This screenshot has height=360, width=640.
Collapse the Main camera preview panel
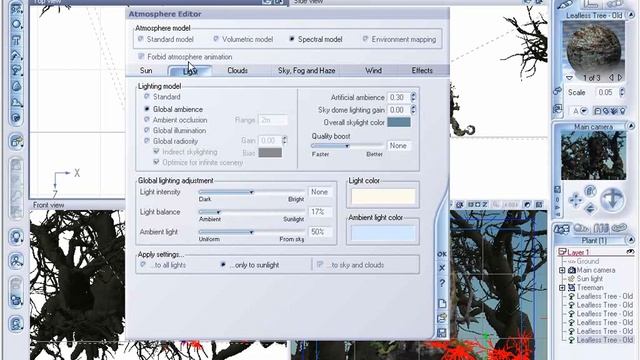pos(631,127)
